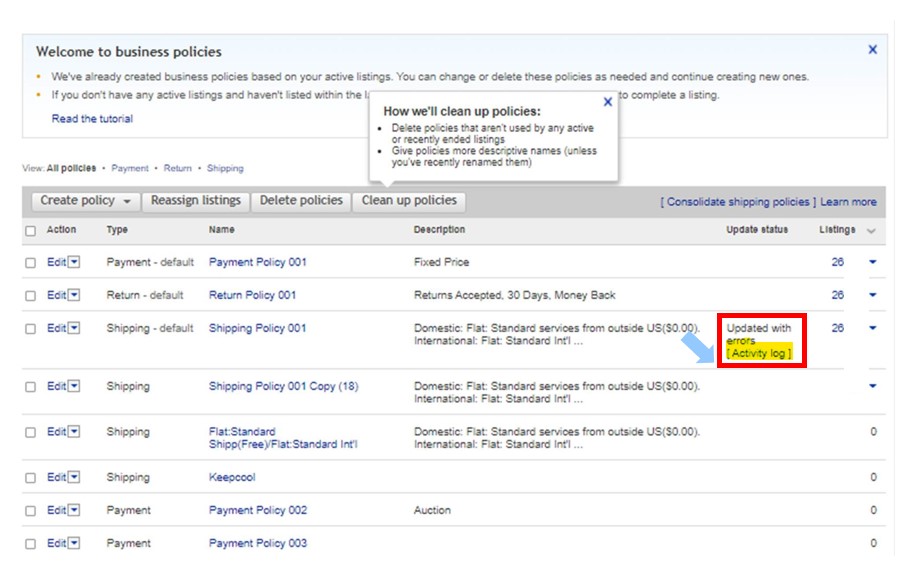Open Read the tutorial link

coord(92,119)
